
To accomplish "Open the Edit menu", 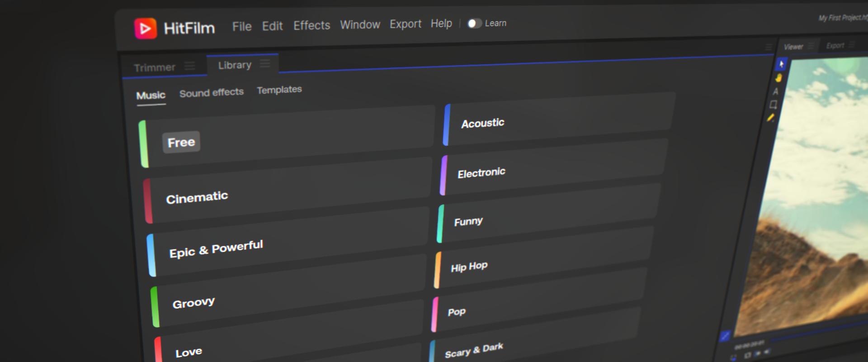I will coord(272,26).
